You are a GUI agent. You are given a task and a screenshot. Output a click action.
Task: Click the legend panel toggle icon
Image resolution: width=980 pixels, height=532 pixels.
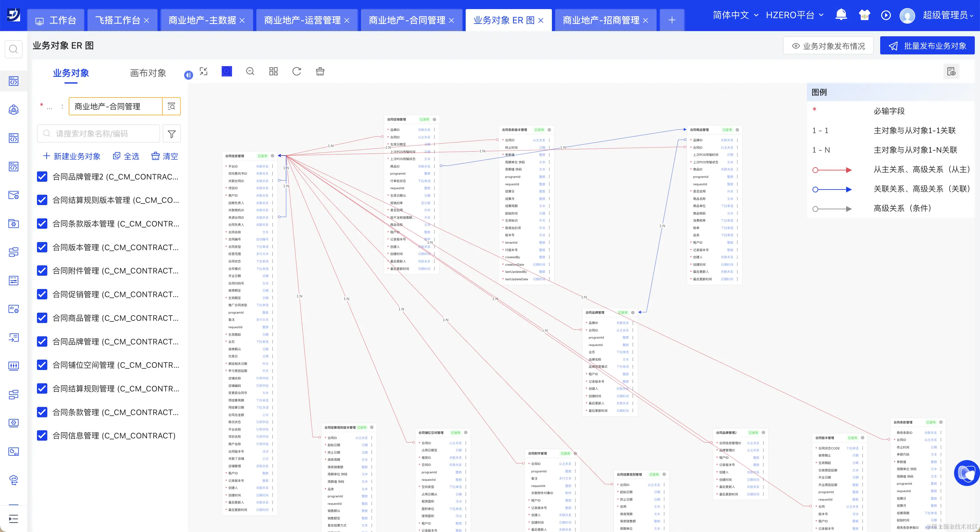point(951,72)
